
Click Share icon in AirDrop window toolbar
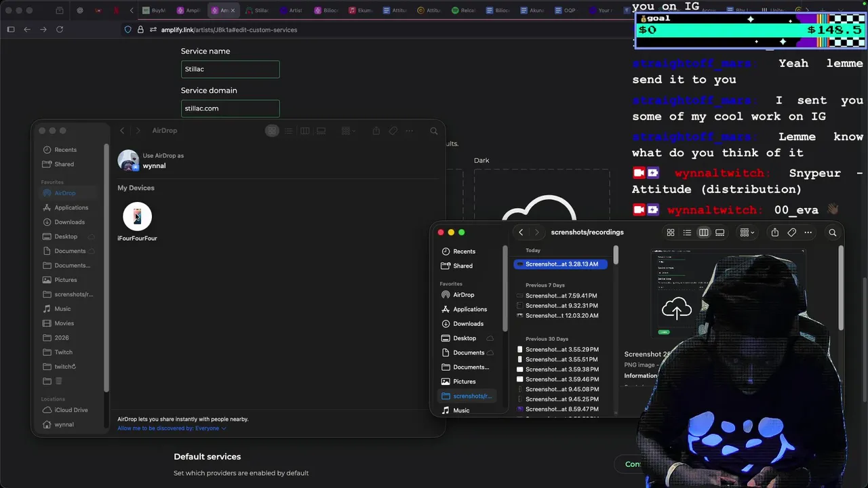tap(376, 131)
